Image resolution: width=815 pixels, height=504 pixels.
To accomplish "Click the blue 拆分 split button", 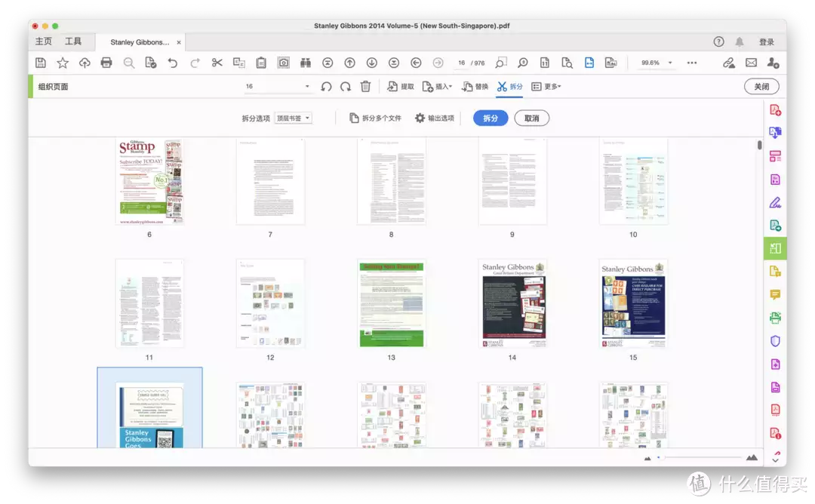I will (491, 118).
